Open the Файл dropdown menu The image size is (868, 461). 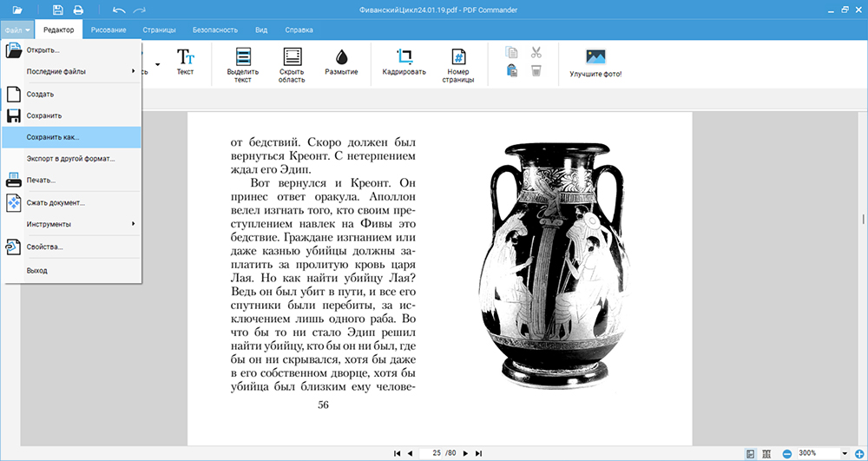pos(17,30)
